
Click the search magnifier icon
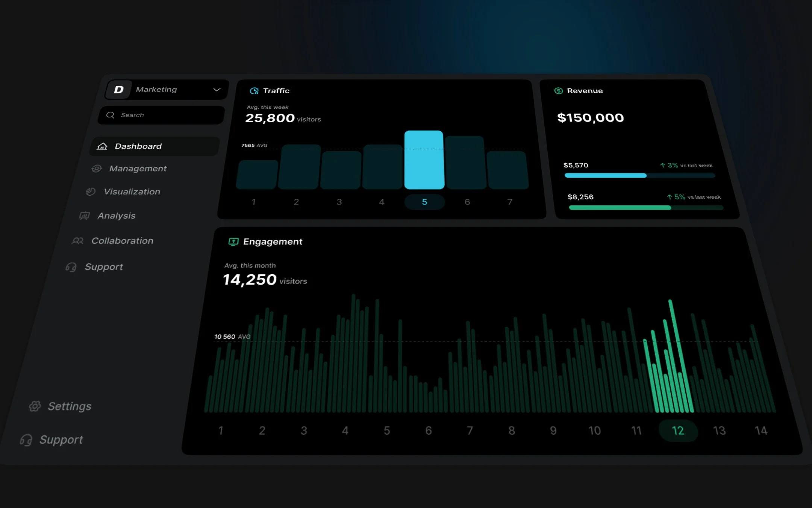coord(110,115)
